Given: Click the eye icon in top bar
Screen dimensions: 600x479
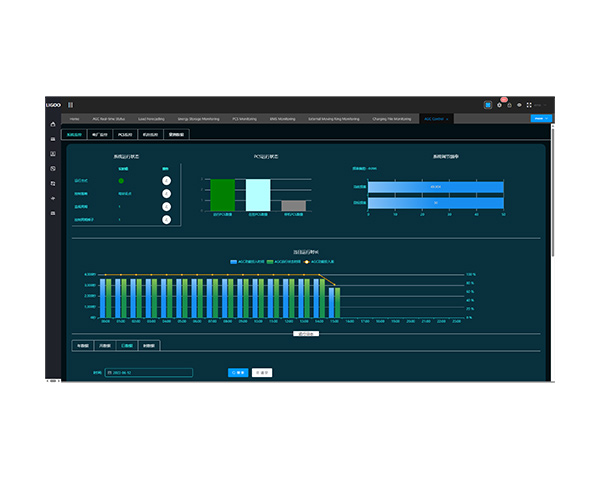Looking at the screenshot, I should coord(519,104).
